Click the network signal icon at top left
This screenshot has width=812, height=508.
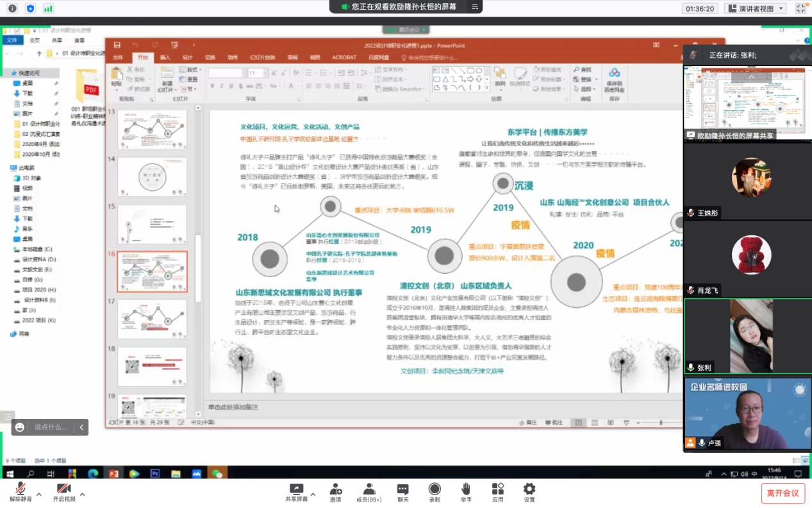48,8
